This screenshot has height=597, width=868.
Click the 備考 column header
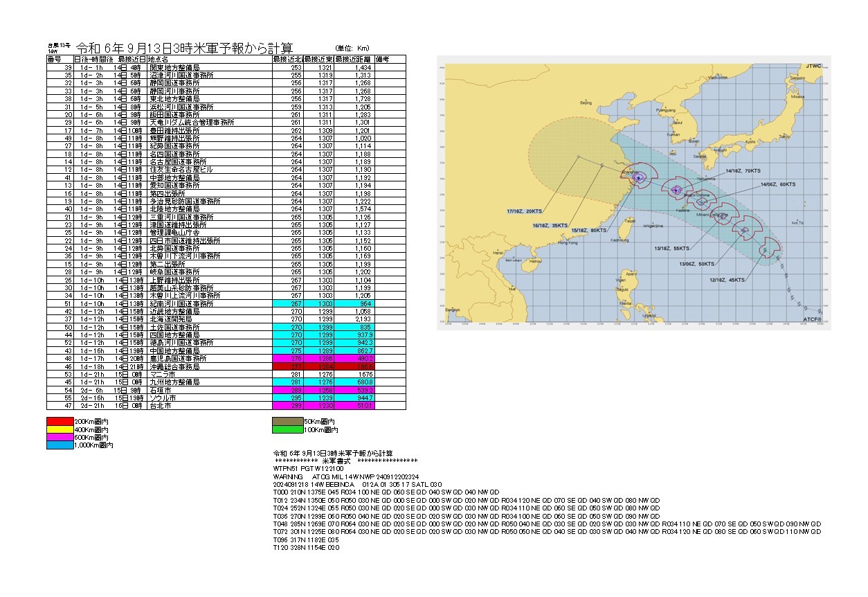click(383, 60)
